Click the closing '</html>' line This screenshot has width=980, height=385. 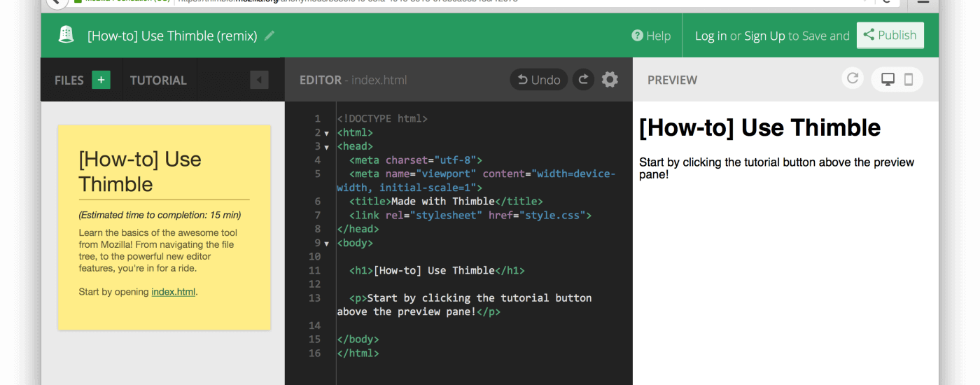point(358,353)
